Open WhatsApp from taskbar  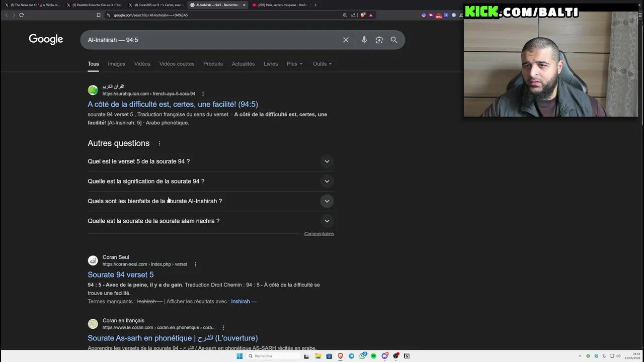[363, 356]
